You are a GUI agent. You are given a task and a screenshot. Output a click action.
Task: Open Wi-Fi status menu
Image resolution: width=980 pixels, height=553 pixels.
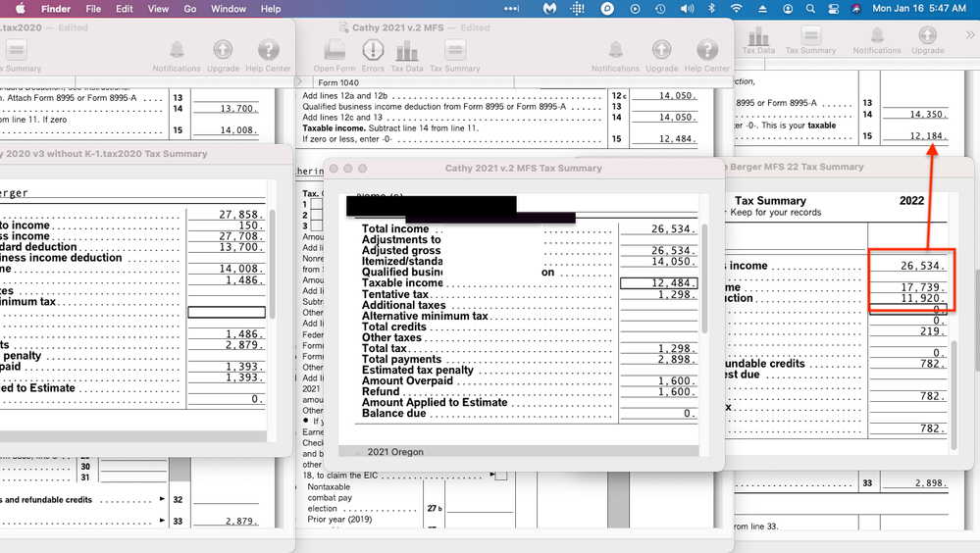click(x=737, y=9)
